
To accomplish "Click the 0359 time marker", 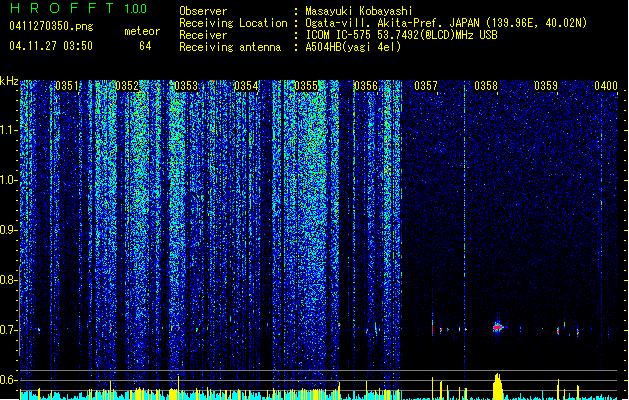I will point(546,86).
